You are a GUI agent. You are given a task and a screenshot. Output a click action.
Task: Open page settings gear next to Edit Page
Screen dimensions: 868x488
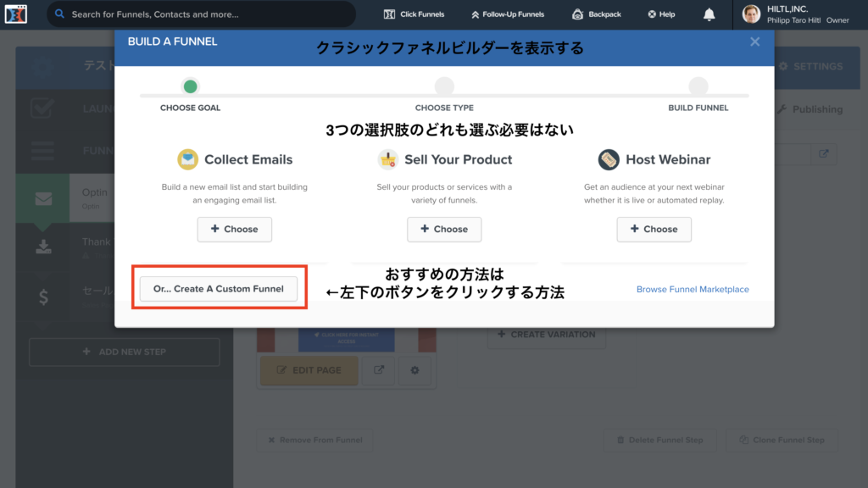tap(415, 370)
